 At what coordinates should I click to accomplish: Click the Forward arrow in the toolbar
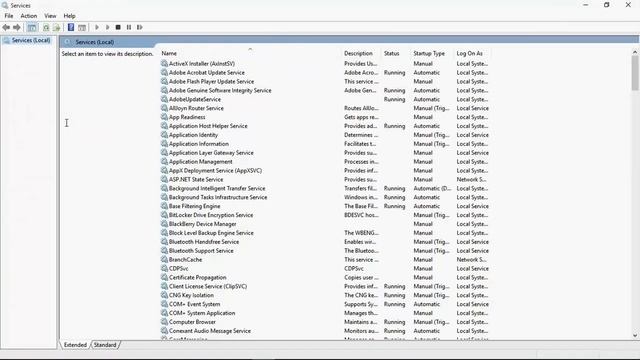tap(17, 27)
